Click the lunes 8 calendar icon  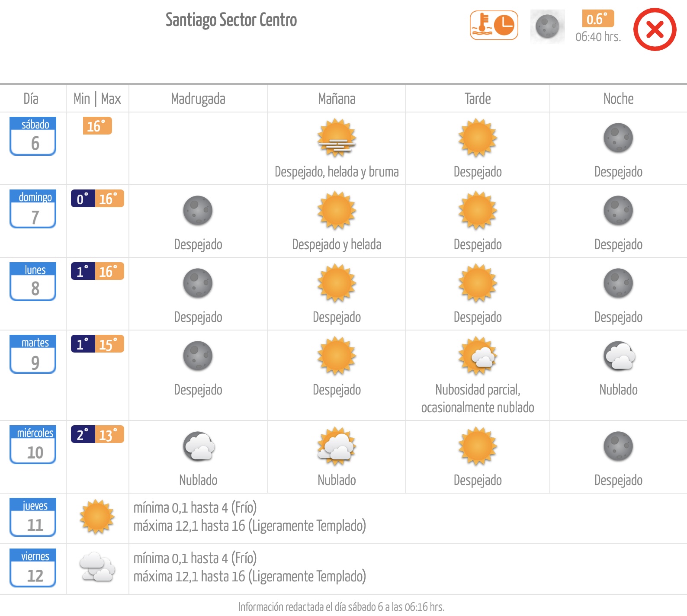point(33,282)
